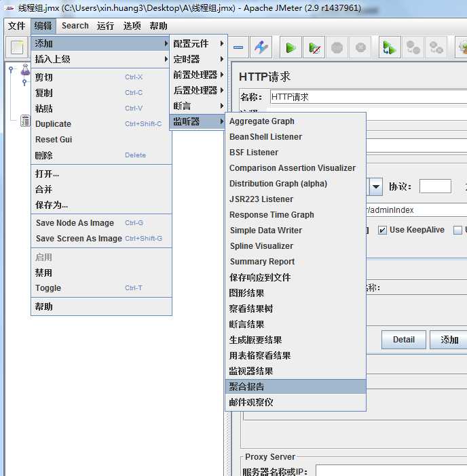Choose 复制 from the edit menu
The width and height of the screenshot is (467, 476).
click(x=102, y=93)
